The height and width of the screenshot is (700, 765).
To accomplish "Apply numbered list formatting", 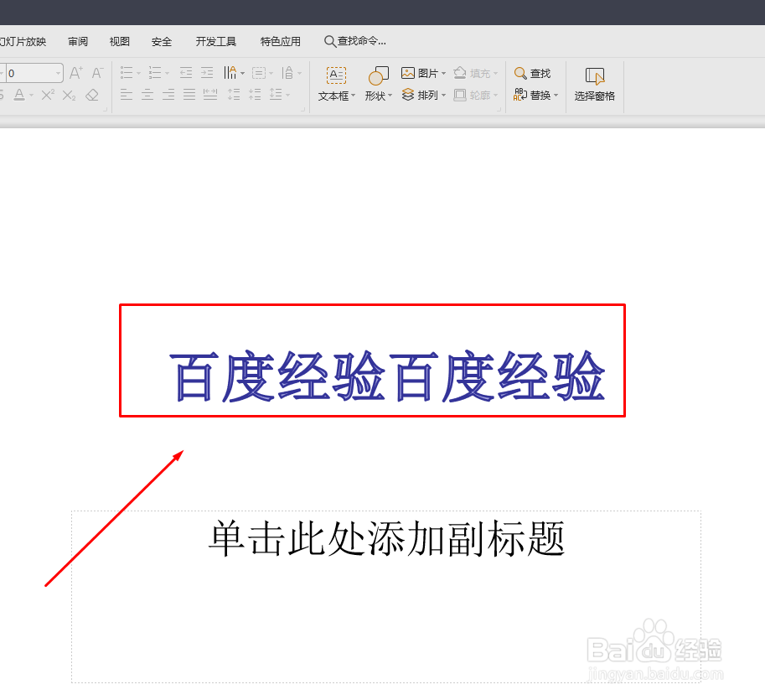I will [155, 73].
